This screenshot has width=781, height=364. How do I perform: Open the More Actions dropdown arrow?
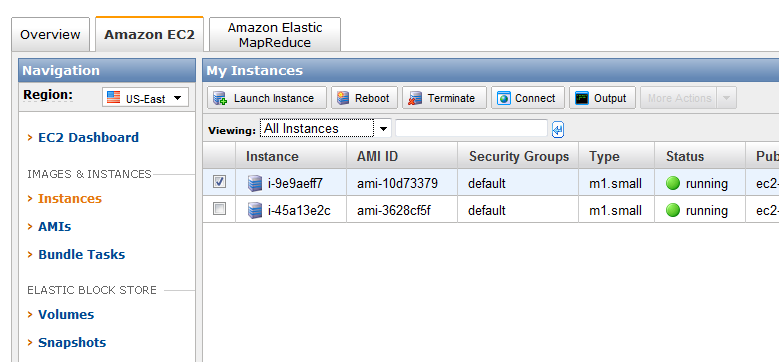point(726,98)
